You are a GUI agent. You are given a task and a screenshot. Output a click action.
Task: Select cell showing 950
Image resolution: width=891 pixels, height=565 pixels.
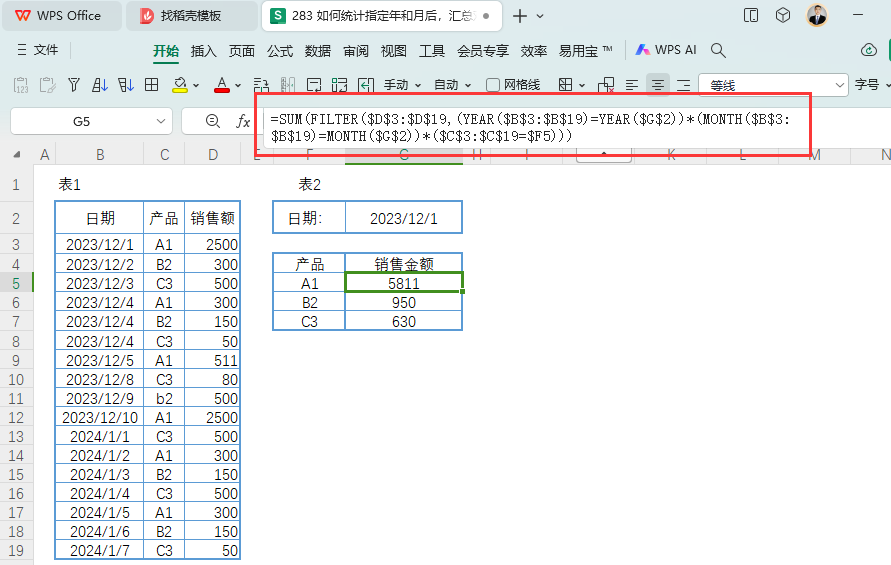point(403,302)
